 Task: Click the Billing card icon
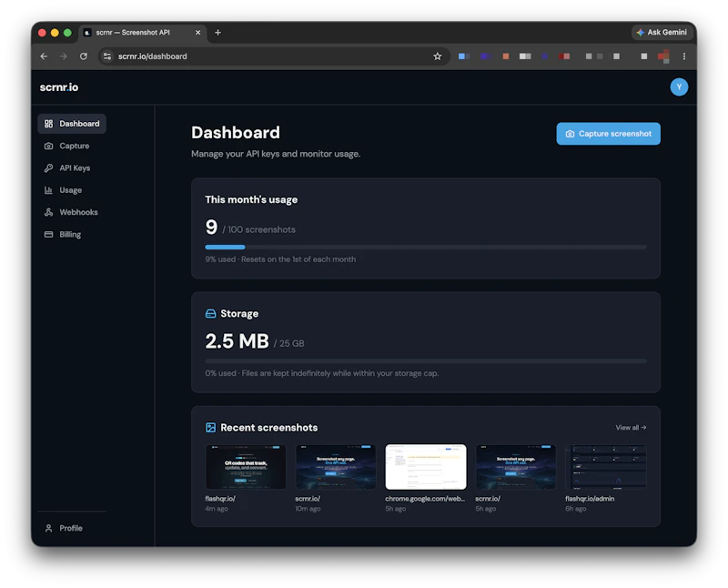(49, 235)
